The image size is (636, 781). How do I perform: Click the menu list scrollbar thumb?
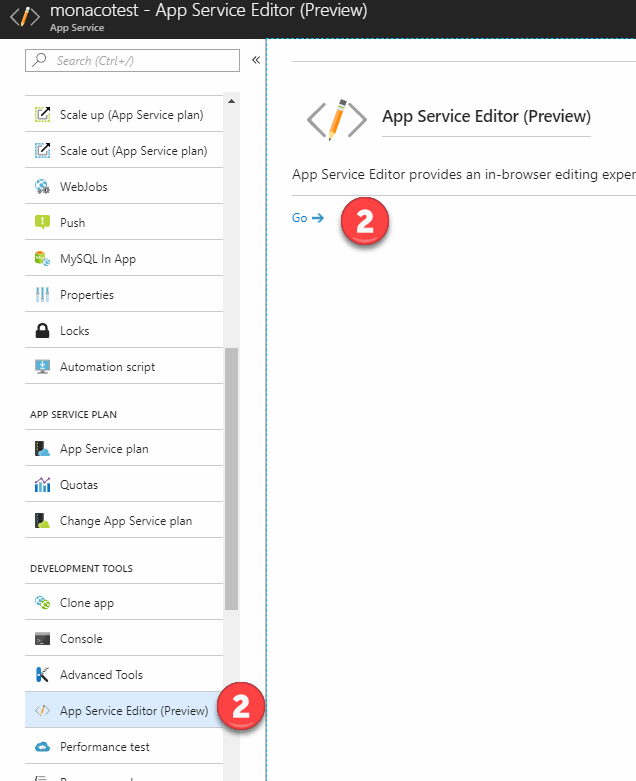coord(231,479)
